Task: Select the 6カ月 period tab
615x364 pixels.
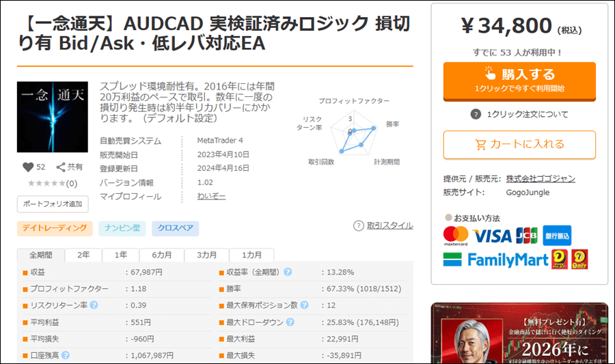Action: pos(161,255)
